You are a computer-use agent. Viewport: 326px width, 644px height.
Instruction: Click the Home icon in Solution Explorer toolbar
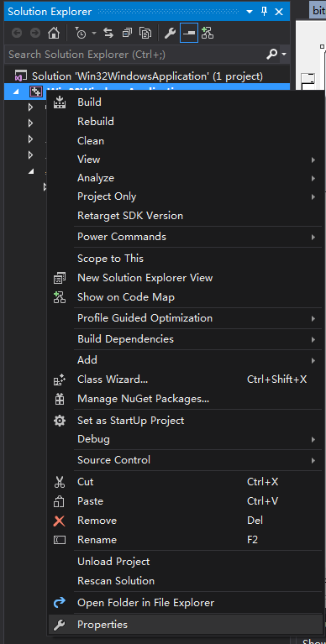pyautogui.click(x=54, y=34)
